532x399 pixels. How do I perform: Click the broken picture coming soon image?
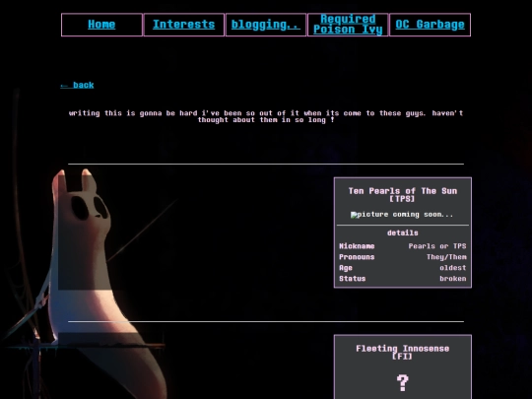point(402,215)
